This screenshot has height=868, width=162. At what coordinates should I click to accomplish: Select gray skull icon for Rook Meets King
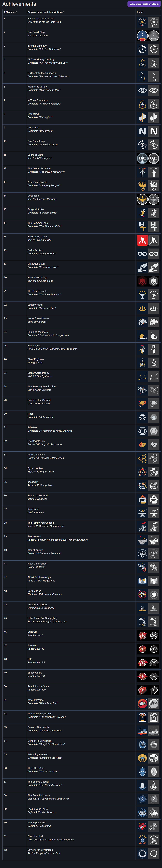[154, 281]
